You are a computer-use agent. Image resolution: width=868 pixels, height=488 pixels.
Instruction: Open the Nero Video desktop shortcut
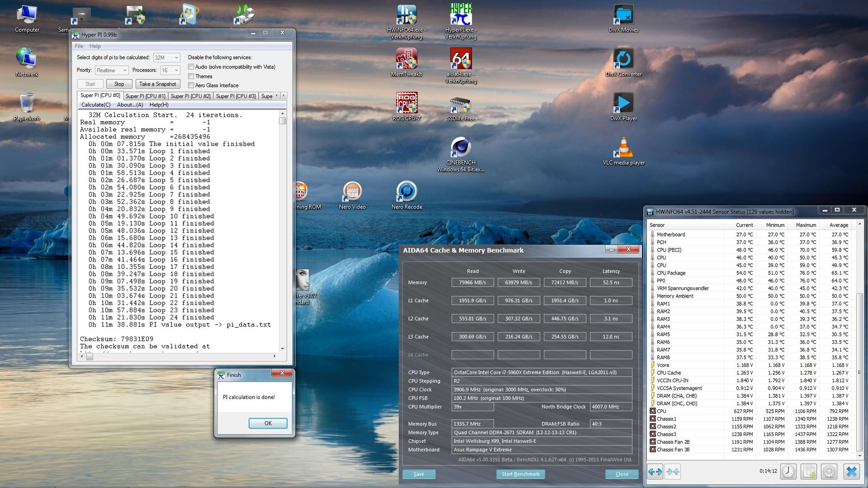[352, 195]
